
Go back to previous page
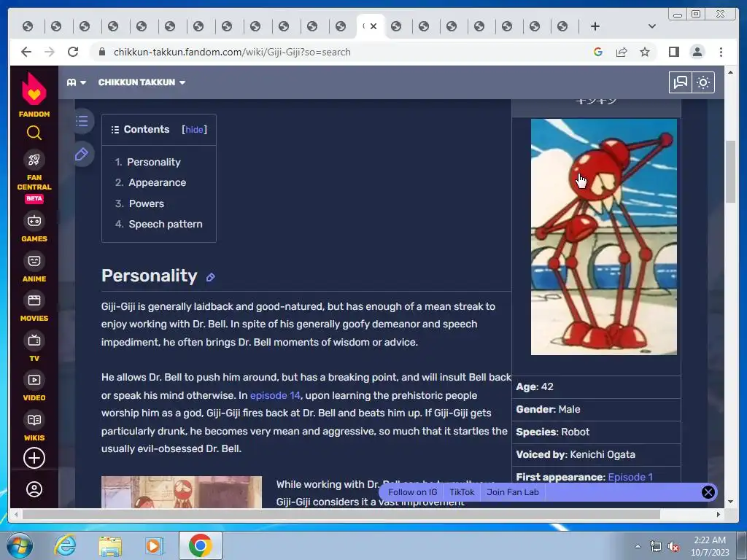click(x=26, y=52)
